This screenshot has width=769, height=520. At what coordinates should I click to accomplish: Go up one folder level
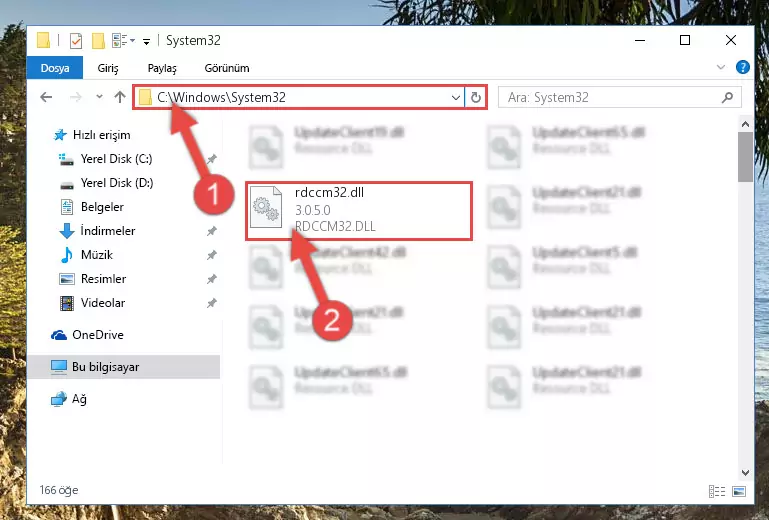pos(120,97)
